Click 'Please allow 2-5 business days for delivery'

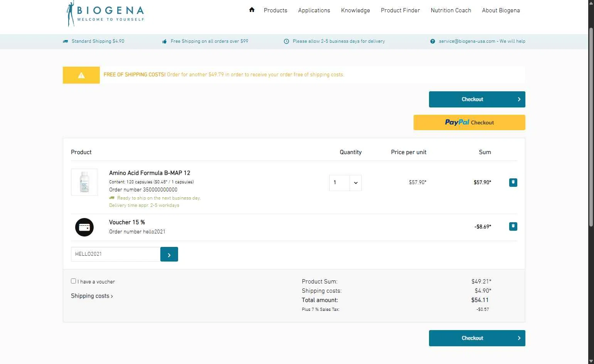pos(339,41)
